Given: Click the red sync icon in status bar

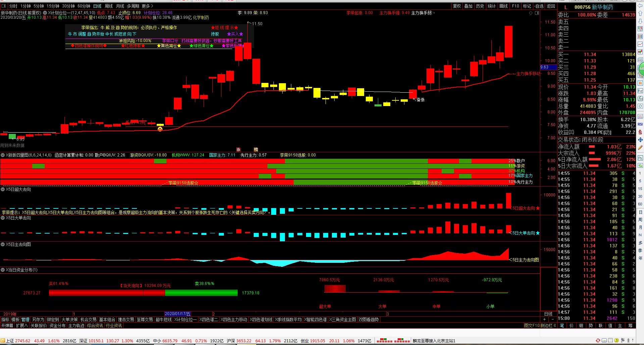Looking at the screenshot, I should pyautogui.click(x=598, y=340).
